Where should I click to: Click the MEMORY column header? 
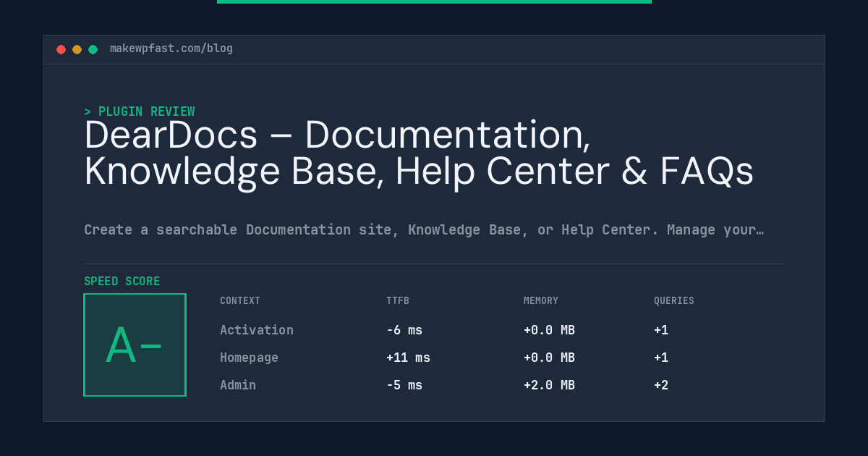541,301
